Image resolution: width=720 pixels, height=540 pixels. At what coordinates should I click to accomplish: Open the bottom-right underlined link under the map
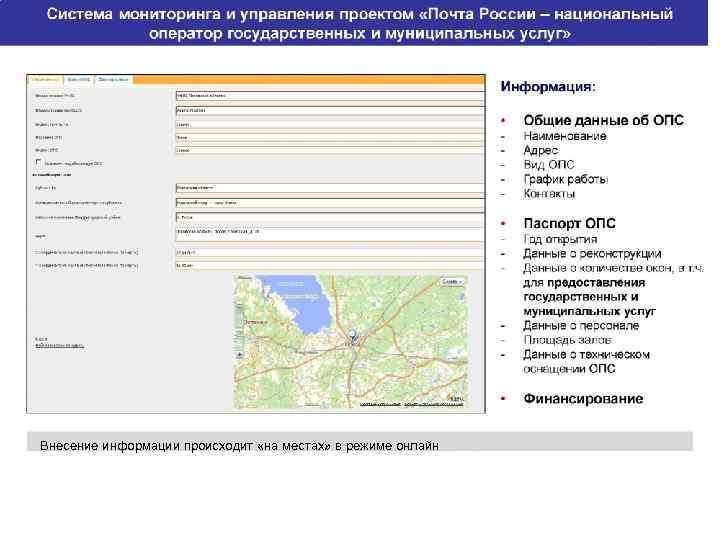[x=433, y=405]
